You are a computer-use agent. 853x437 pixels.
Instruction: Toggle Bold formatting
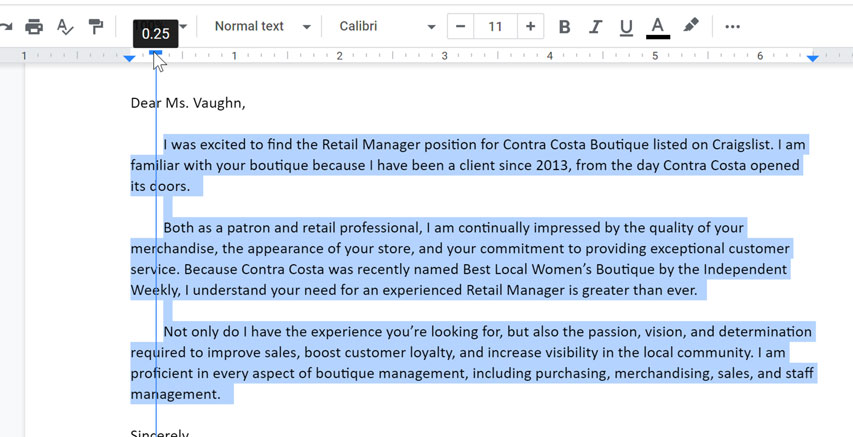(x=564, y=27)
